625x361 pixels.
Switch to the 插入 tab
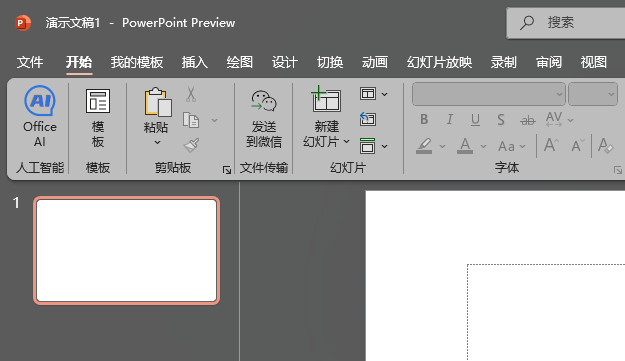tap(195, 62)
